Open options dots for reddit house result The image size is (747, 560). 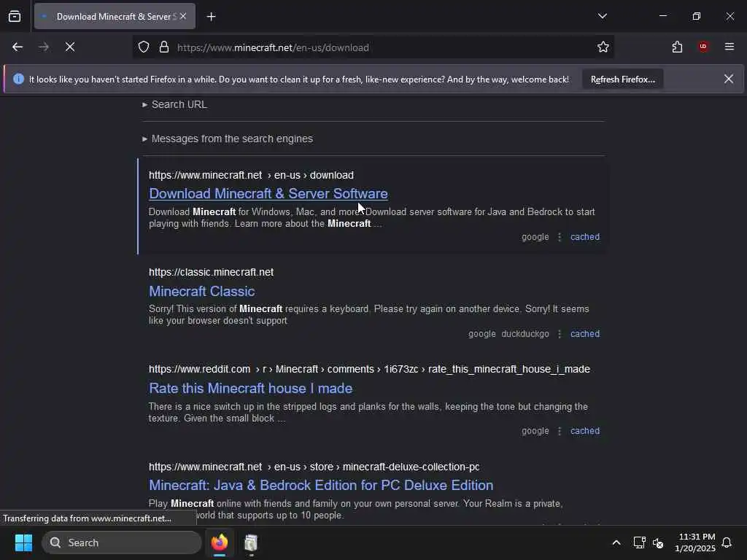coord(560,431)
